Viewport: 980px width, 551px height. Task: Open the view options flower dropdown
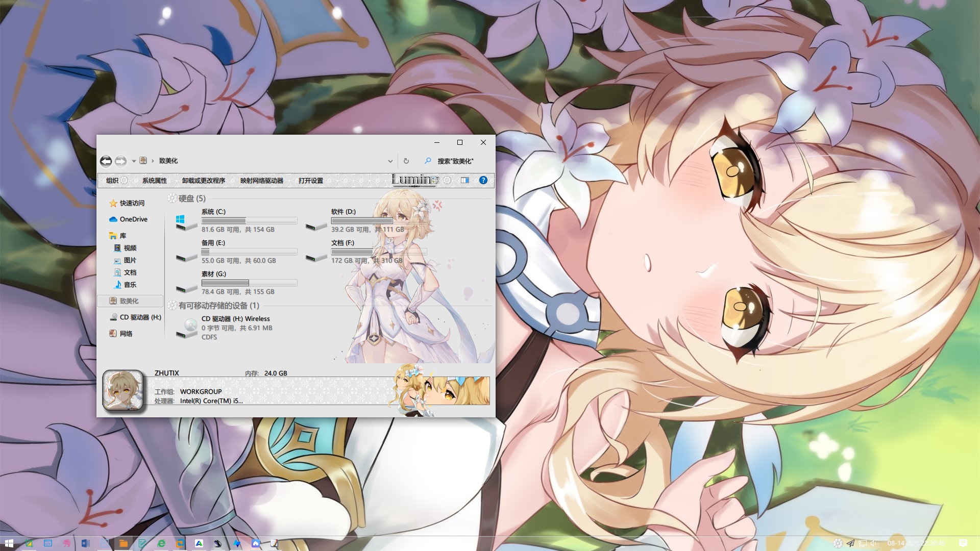[448, 180]
